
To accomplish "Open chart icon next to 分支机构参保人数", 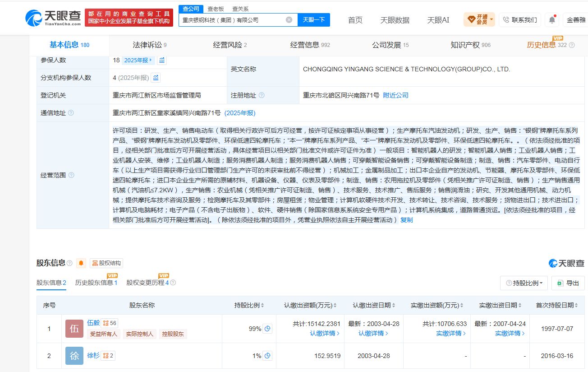I will tap(156, 78).
